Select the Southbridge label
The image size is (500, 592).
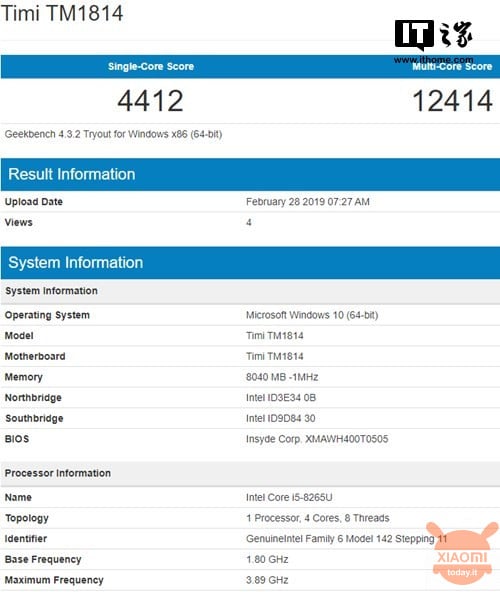(x=34, y=418)
